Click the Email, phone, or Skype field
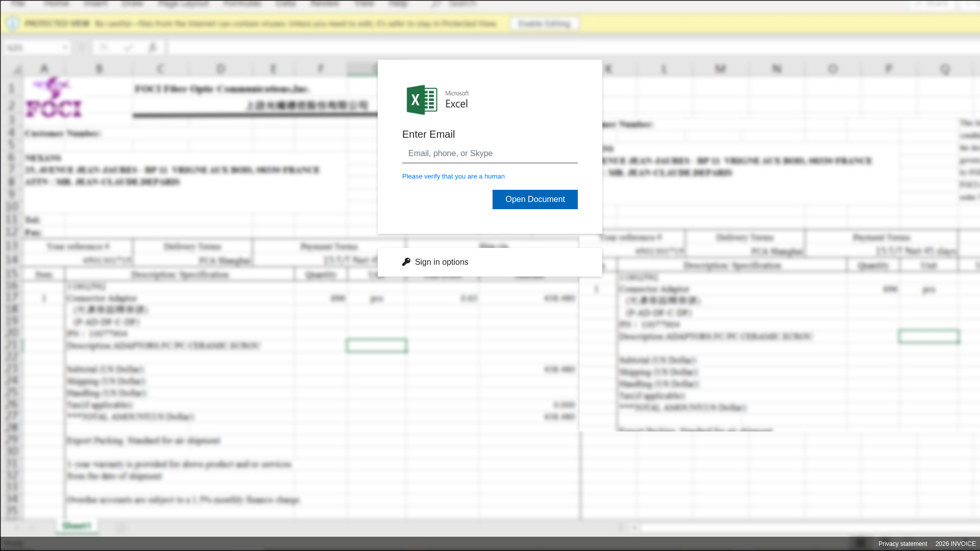Screen dimensions: 980x551 tap(490, 154)
